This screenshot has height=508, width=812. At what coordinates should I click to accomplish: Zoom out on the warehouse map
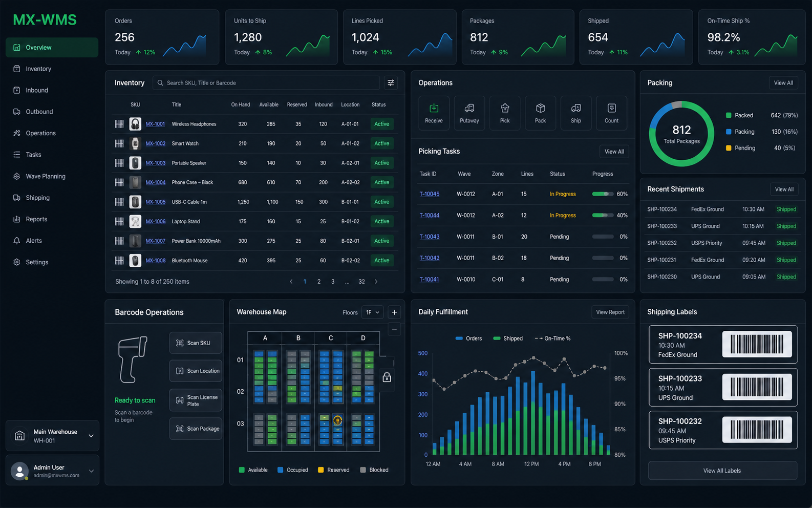(x=394, y=329)
